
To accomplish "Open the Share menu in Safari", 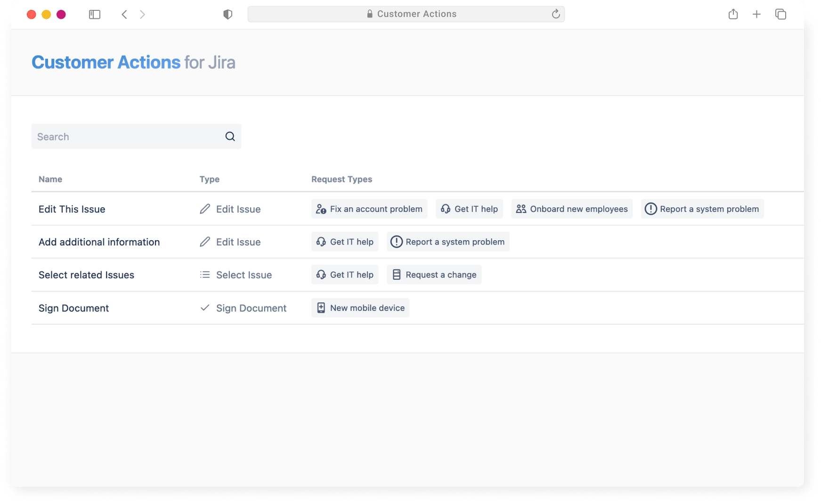I will tap(733, 14).
